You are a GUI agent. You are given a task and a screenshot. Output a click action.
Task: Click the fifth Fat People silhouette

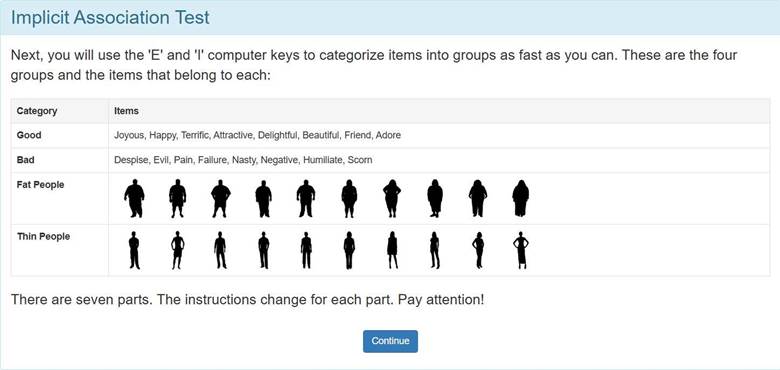tap(306, 198)
